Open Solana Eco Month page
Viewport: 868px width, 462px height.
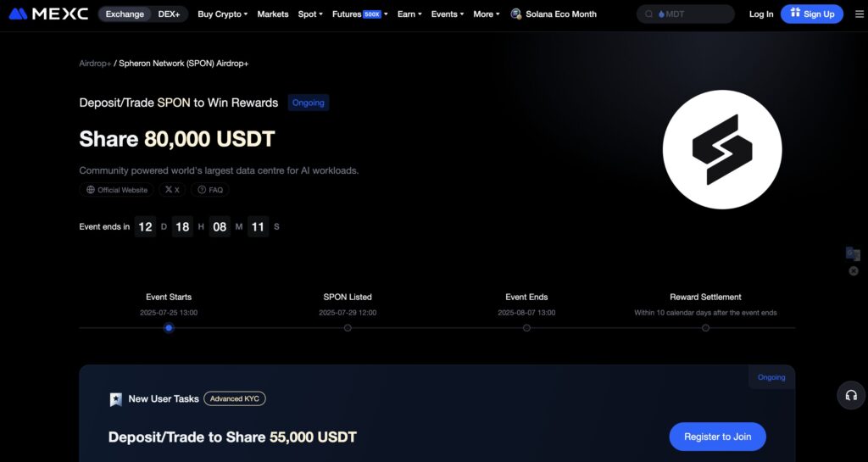point(554,14)
